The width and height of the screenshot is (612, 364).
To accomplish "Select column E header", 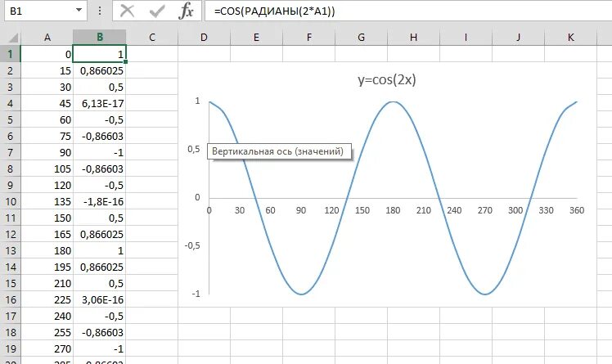I will click(x=256, y=38).
